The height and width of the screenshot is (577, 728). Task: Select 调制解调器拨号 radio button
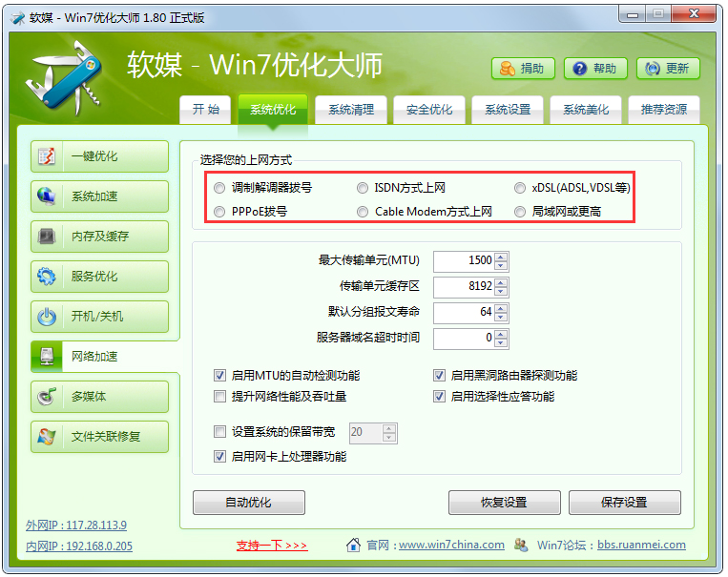click(219, 188)
